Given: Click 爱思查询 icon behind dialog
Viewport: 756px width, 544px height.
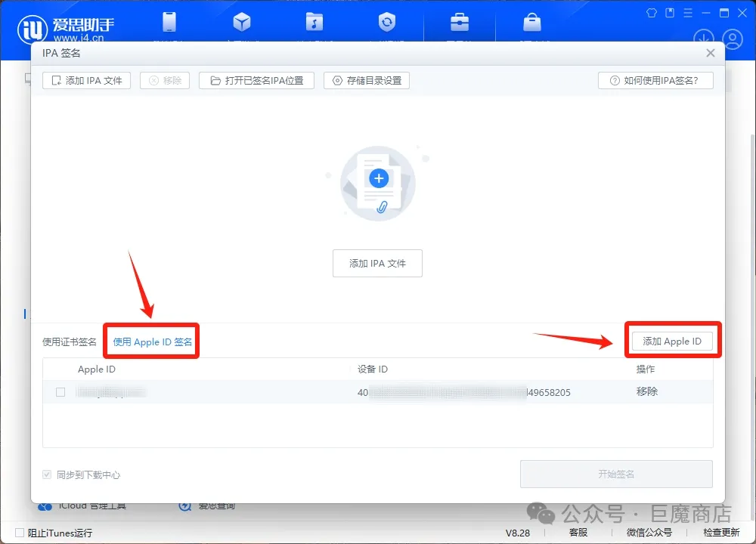Looking at the screenshot, I should click(x=185, y=506).
